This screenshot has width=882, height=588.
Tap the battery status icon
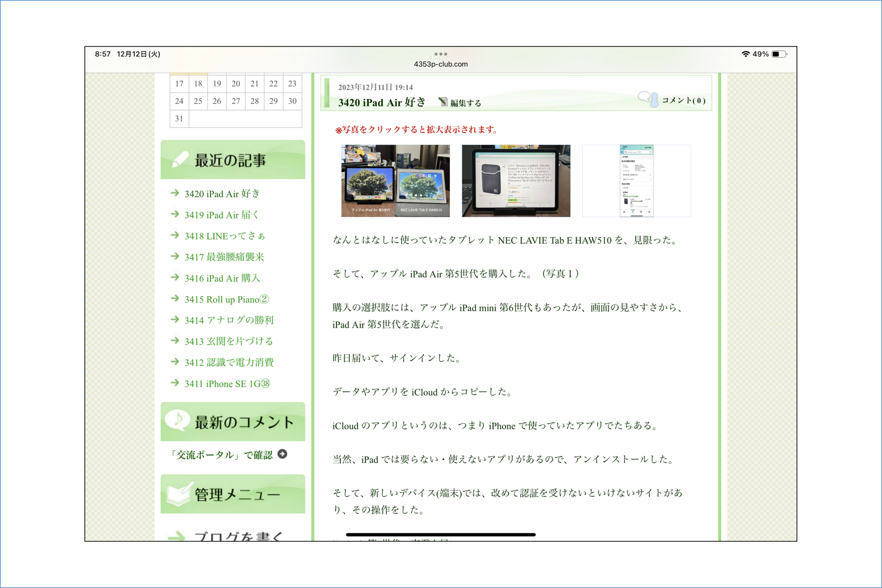779,54
